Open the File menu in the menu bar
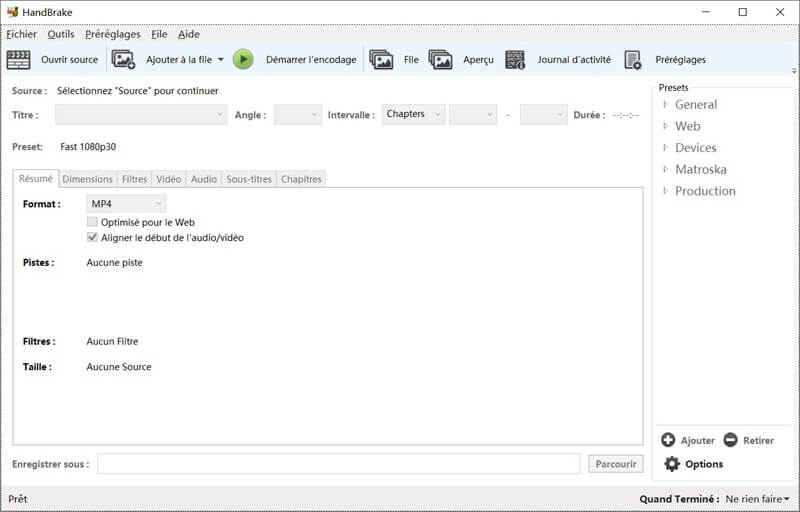800x512 pixels. [x=159, y=34]
